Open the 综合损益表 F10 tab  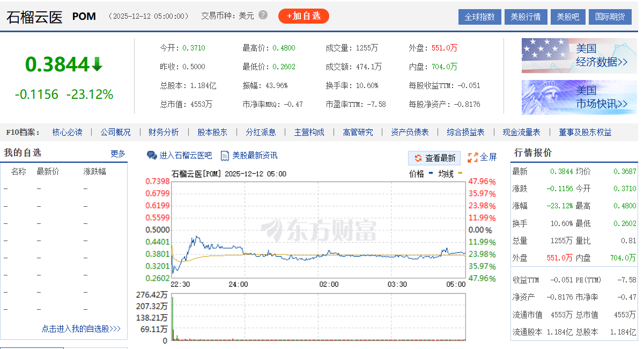click(x=465, y=132)
